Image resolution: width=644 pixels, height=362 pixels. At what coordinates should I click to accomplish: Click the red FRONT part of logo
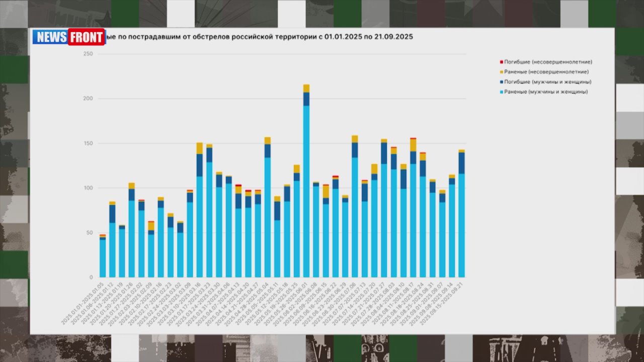point(87,37)
